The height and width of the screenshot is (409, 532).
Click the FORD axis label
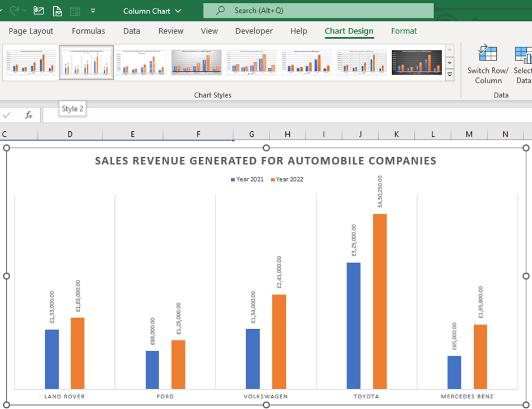[x=165, y=397]
